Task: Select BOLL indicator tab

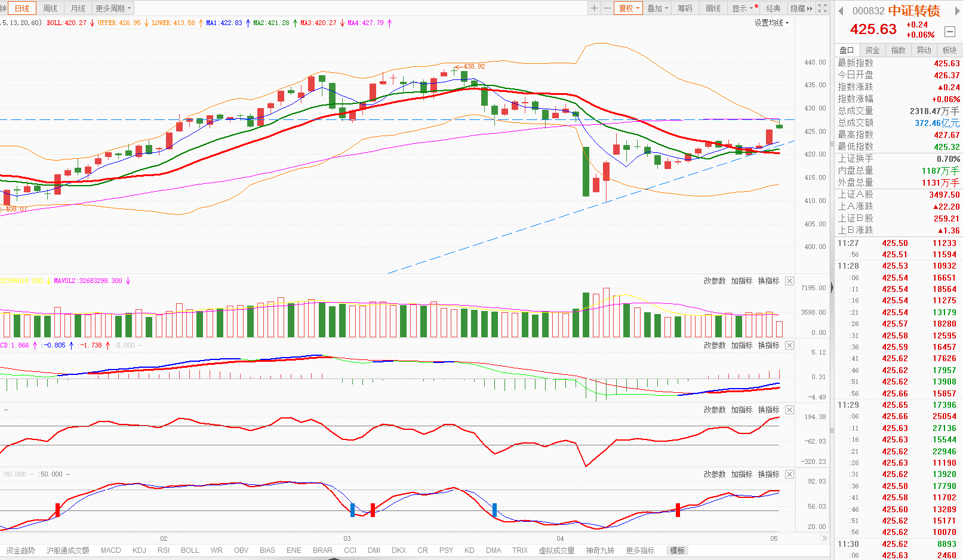Action: point(190,550)
